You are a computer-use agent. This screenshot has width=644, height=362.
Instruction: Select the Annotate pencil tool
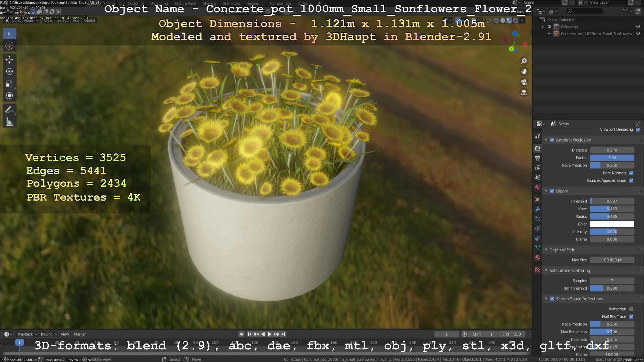pos(9,110)
